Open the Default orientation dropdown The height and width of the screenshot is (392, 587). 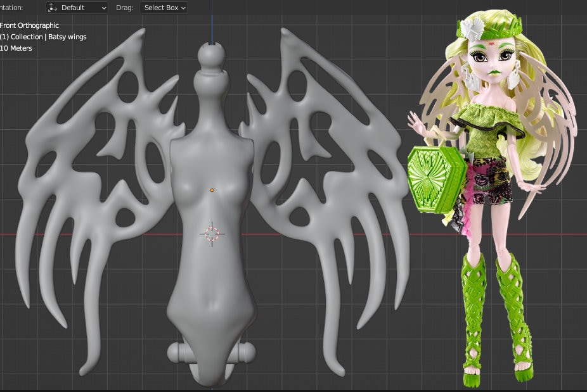[77, 8]
